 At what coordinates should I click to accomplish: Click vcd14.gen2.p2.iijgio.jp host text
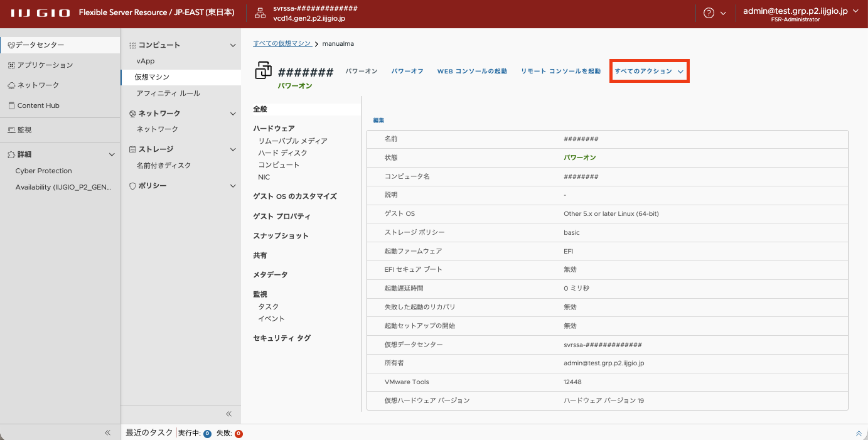tap(309, 18)
